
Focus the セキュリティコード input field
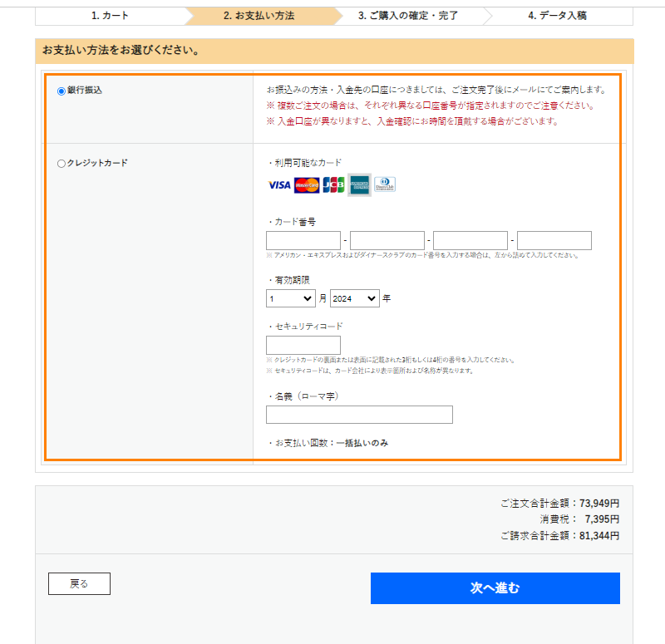click(303, 345)
